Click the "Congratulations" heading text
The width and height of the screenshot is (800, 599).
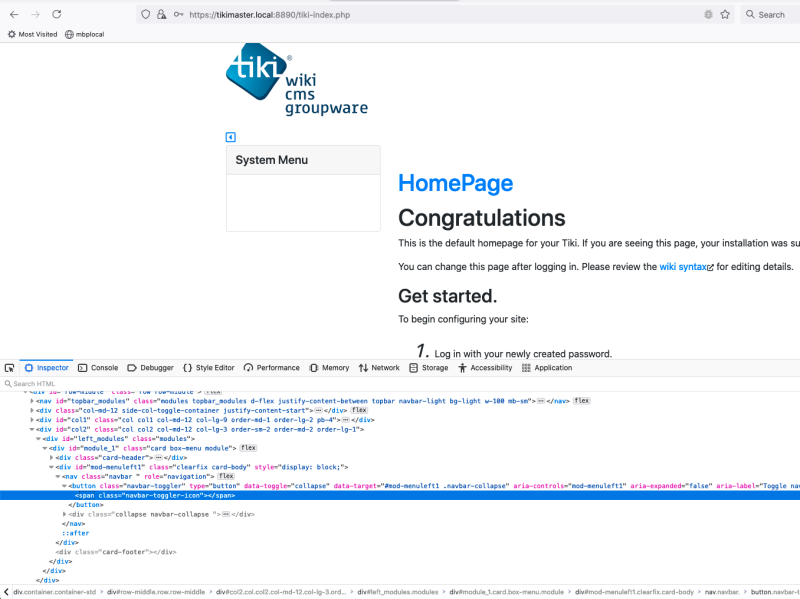click(482, 218)
